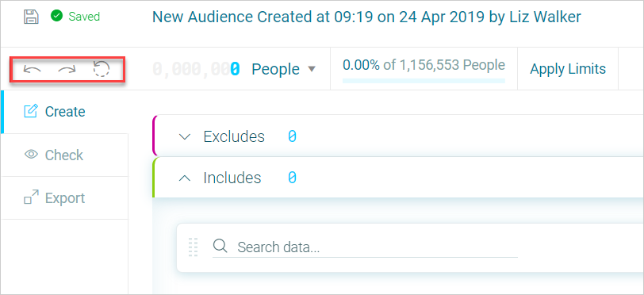The height and width of the screenshot is (295, 644).
Task: Switch to the Export tab
Action: [x=64, y=197]
